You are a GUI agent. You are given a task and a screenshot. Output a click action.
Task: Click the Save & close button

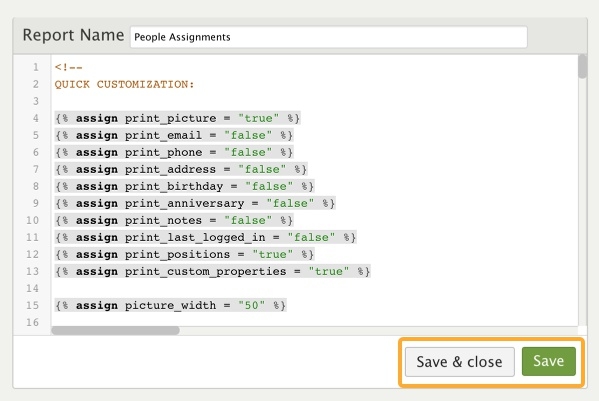click(460, 361)
